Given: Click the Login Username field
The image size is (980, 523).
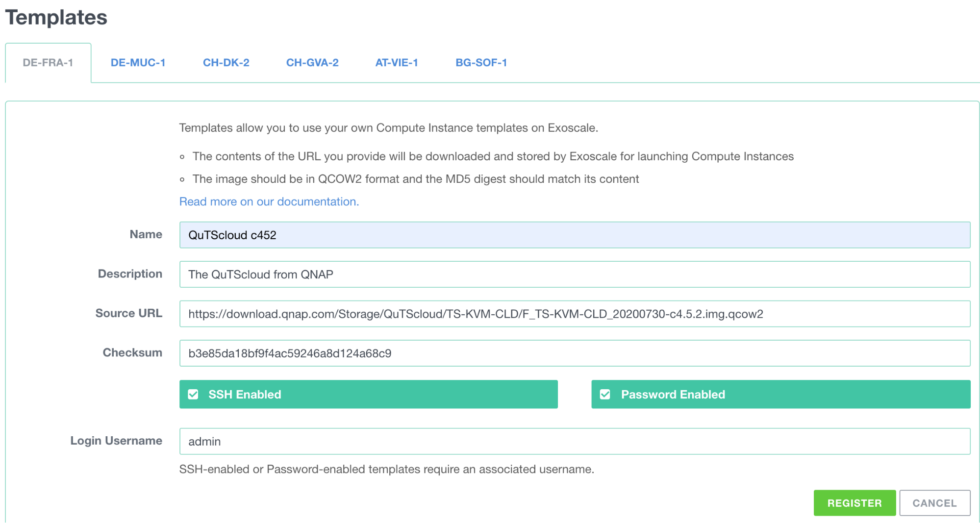Looking at the screenshot, I should 574,441.
